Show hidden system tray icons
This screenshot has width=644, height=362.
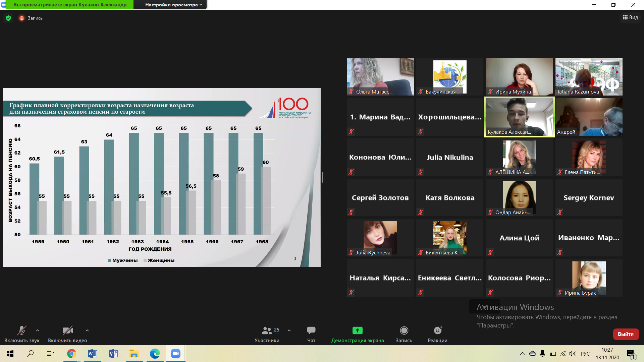(523, 354)
